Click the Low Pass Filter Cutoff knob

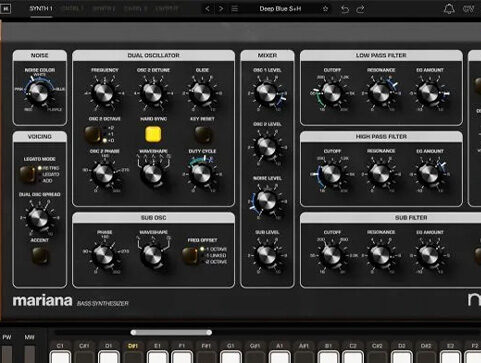pyautogui.click(x=332, y=93)
